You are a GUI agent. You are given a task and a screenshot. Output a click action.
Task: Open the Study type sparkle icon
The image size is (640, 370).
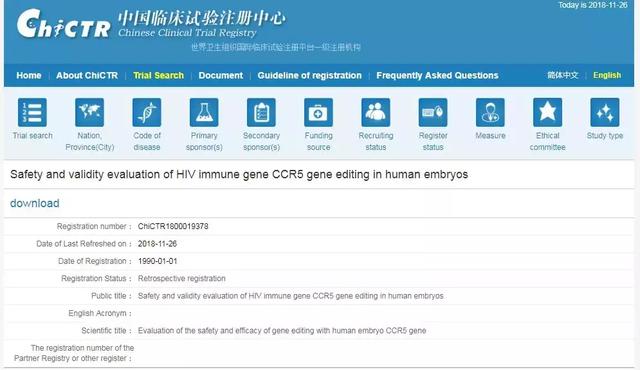tap(605, 112)
